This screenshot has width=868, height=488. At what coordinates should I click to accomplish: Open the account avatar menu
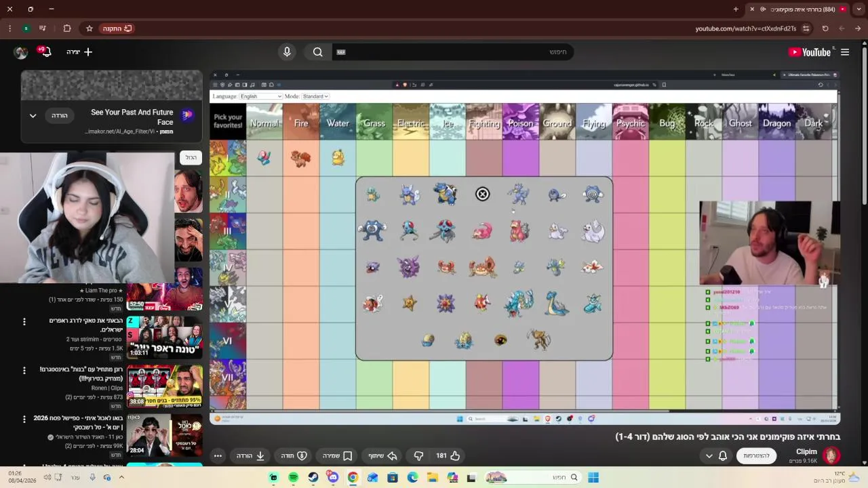20,52
